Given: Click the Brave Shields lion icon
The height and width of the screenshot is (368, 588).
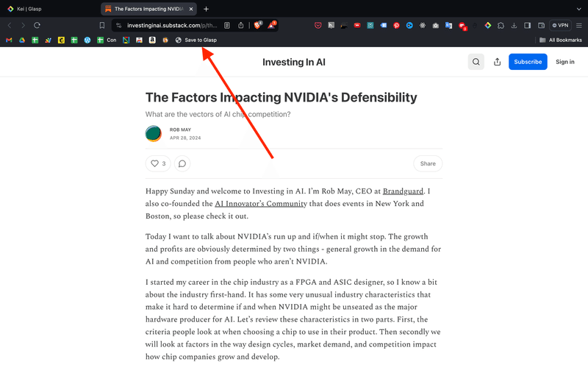Looking at the screenshot, I should (x=258, y=25).
